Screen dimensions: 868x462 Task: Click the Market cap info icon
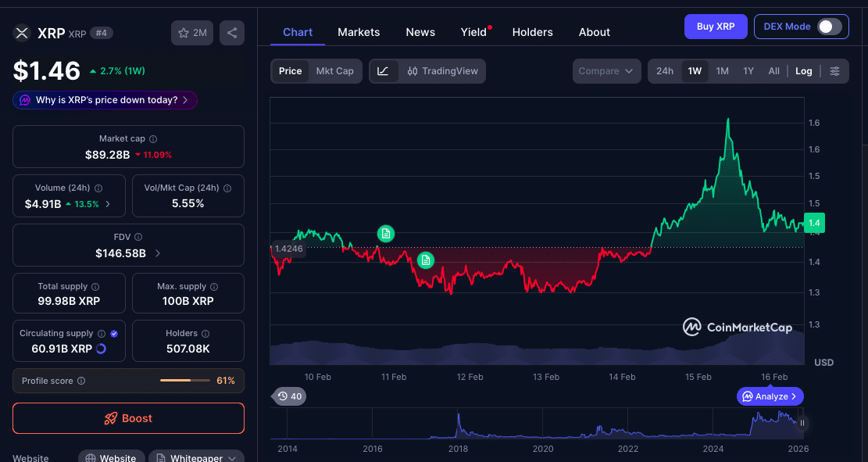tap(153, 139)
